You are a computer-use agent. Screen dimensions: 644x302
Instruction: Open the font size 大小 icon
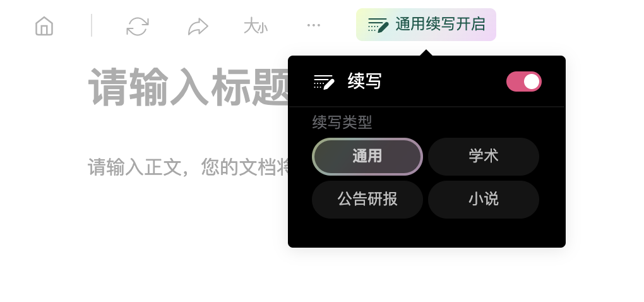(256, 27)
